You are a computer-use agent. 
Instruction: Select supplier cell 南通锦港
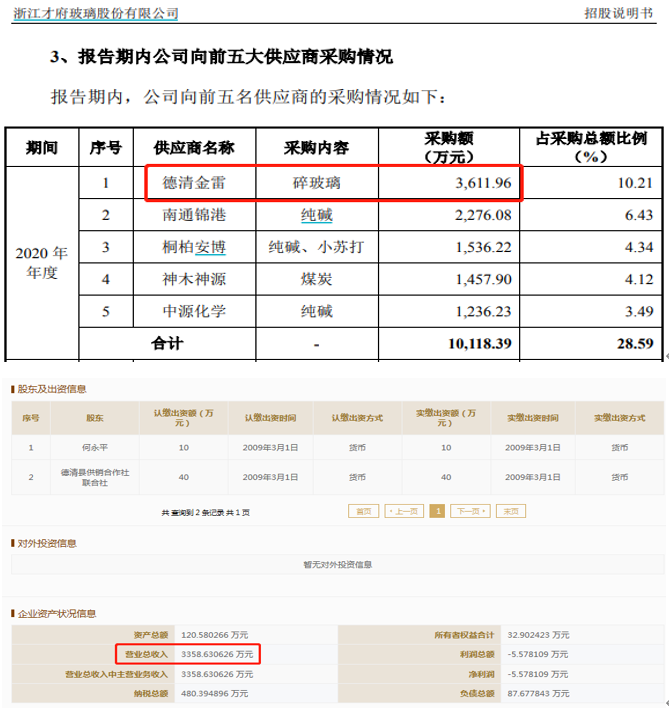click(x=194, y=215)
